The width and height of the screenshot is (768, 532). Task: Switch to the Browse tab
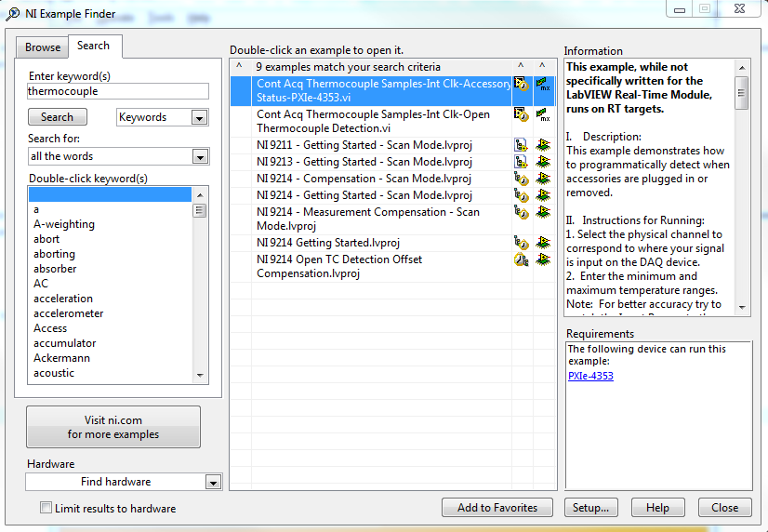(43, 47)
